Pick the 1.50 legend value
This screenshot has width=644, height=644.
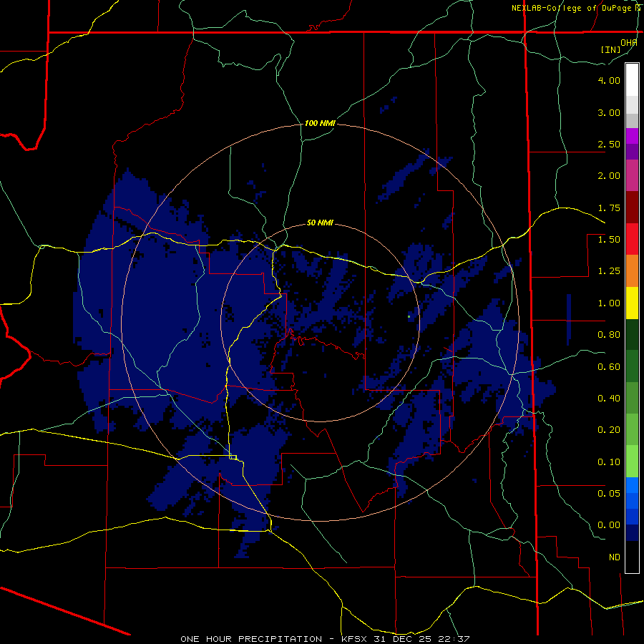[609, 240]
